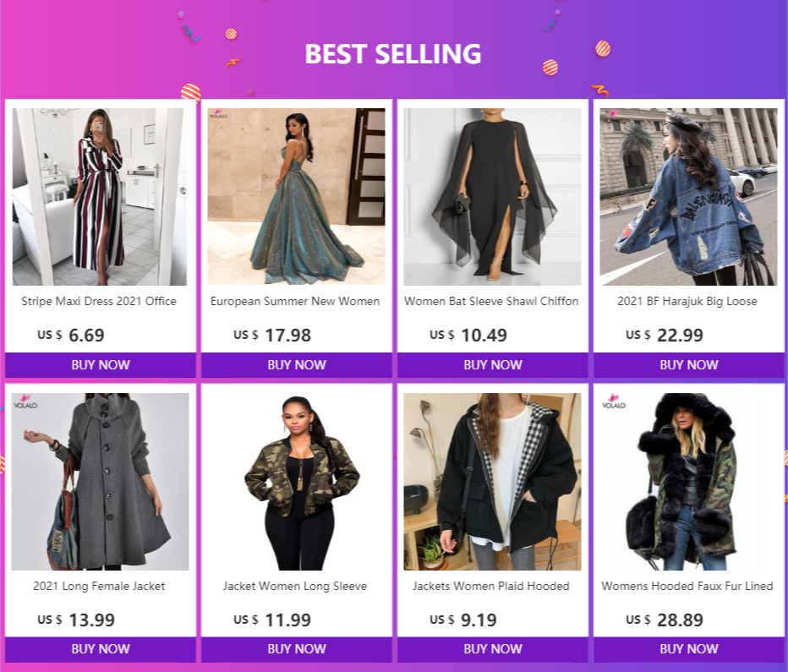
Task: Click Buy Now for Jackets Women Plaid Hooded
Action: pyautogui.click(x=492, y=649)
